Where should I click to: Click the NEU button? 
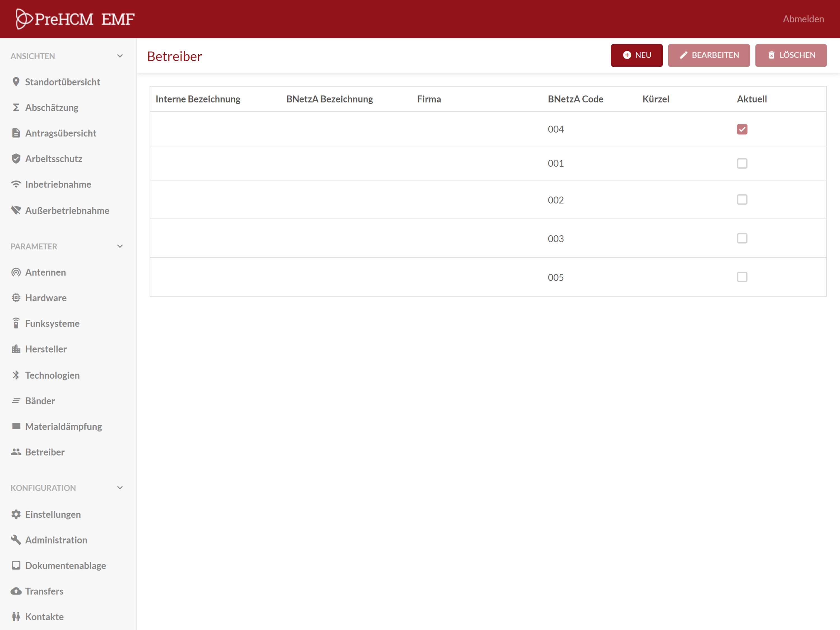point(636,55)
